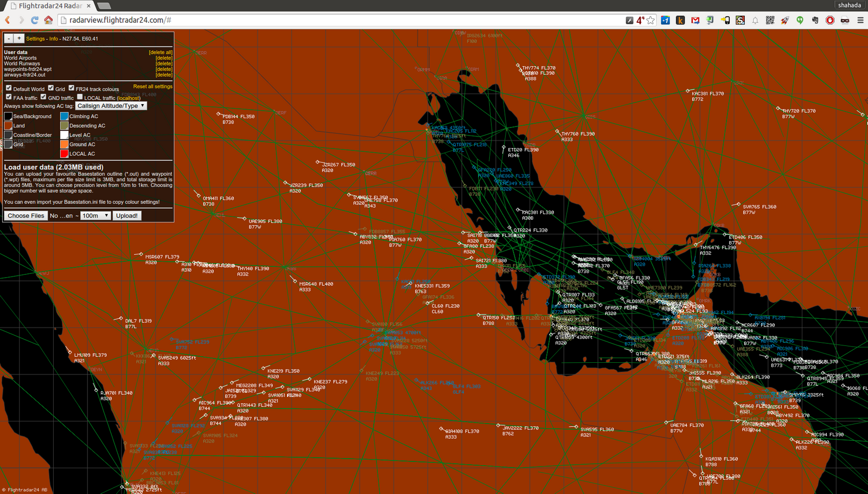Reload the page
868x494 pixels.
(35, 20)
